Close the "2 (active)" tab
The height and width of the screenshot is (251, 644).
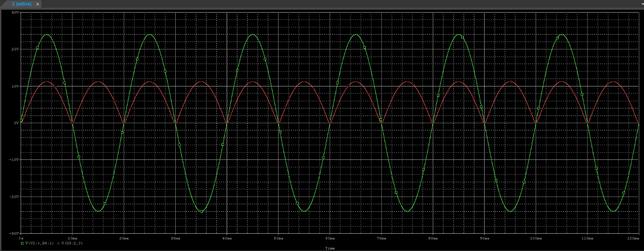click(x=38, y=4)
